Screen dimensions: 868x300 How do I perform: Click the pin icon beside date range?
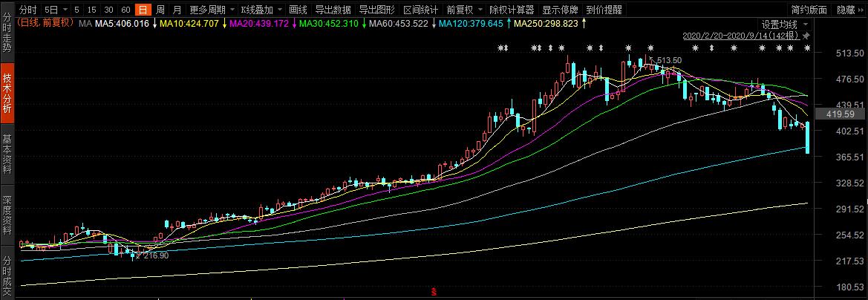pos(806,36)
